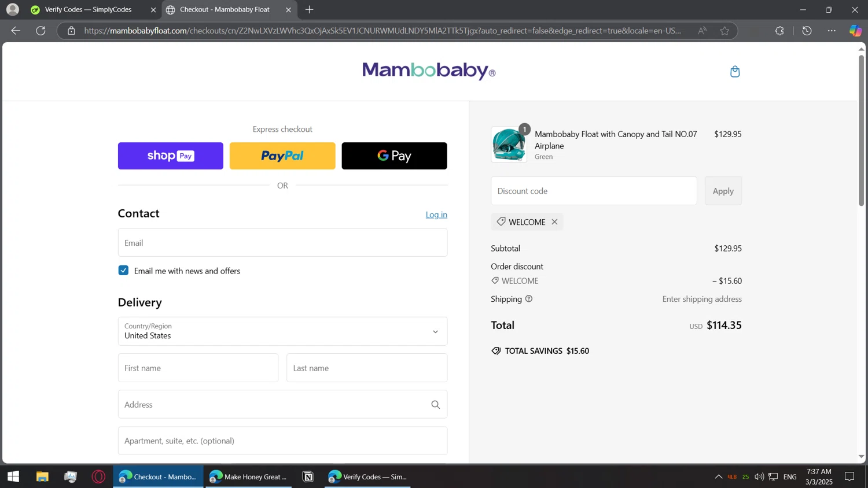Open the shopping bag cart icon
This screenshot has height=488, width=868.
[735, 72]
